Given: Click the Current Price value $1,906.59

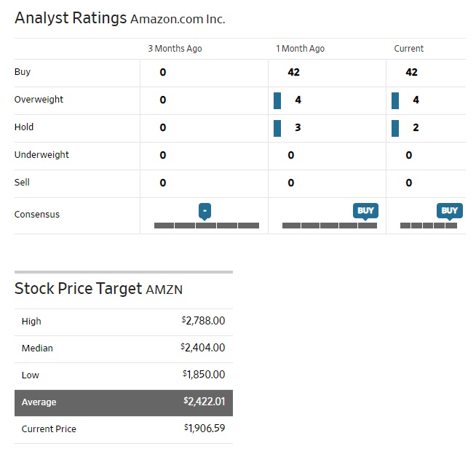Looking at the screenshot, I should point(205,429).
